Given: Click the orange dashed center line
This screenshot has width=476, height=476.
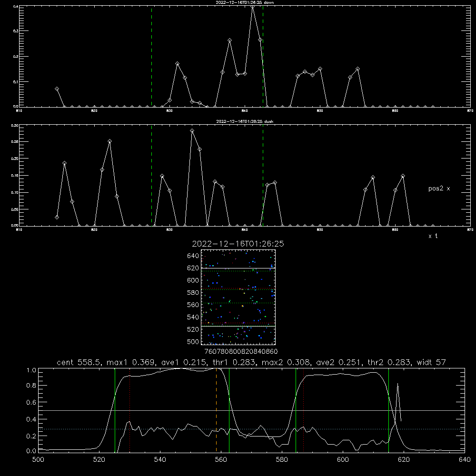Looking at the screenshot, I should (216, 410).
